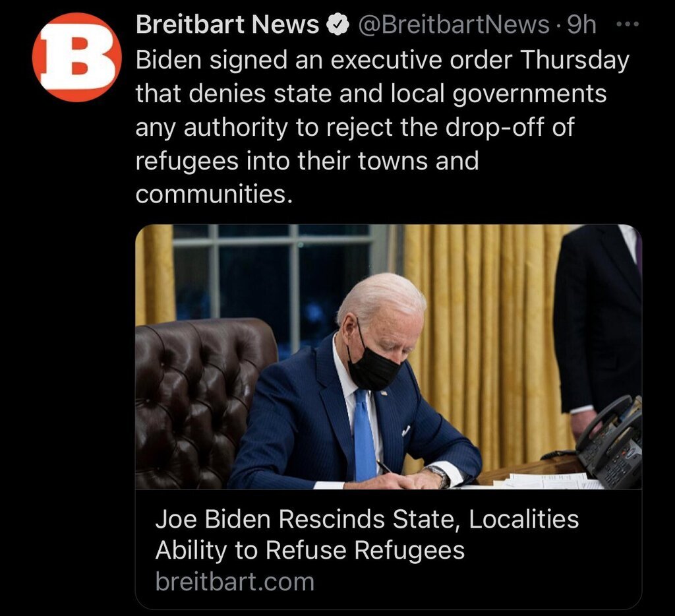675x616 pixels.
Task: Click the blue tie in the photo
Action: click(x=364, y=435)
